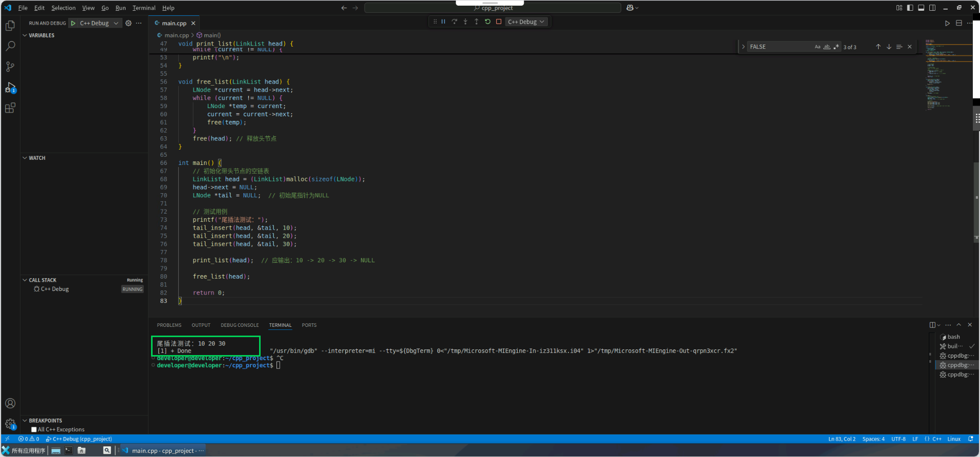Check the All C++ Exceptions breakpoint box

[x=34, y=430]
